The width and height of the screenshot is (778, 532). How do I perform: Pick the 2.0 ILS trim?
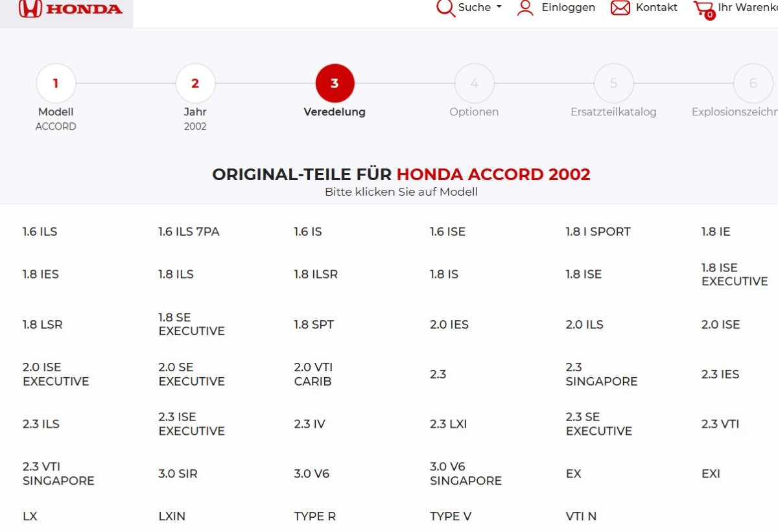(x=584, y=325)
